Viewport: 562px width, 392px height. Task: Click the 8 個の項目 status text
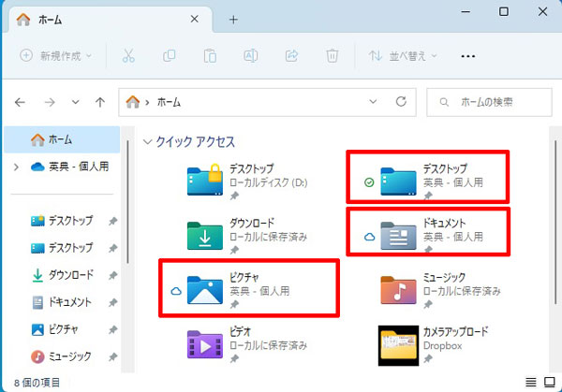37,383
